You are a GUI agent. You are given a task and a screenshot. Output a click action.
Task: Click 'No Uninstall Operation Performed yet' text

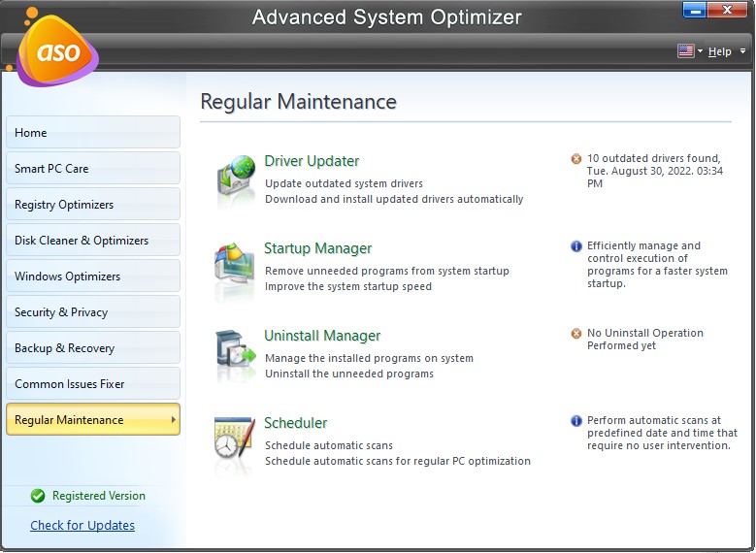[x=645, y=339]
